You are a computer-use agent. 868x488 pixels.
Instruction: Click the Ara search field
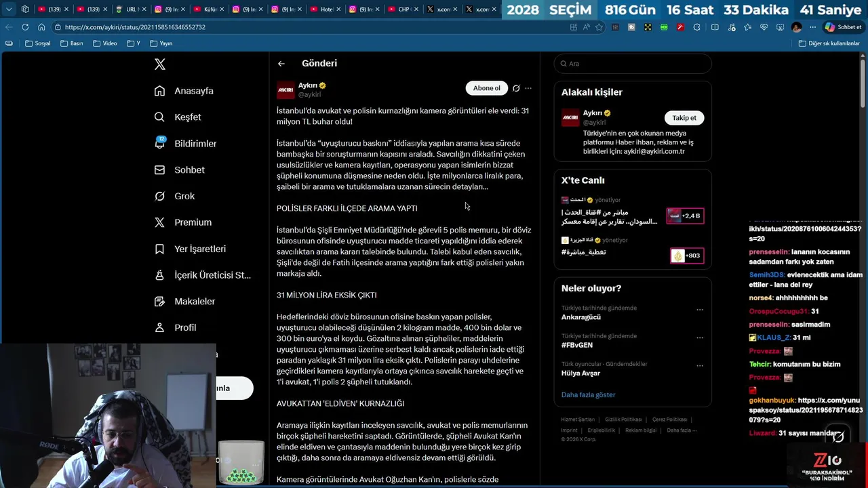[x=633, y=64]
